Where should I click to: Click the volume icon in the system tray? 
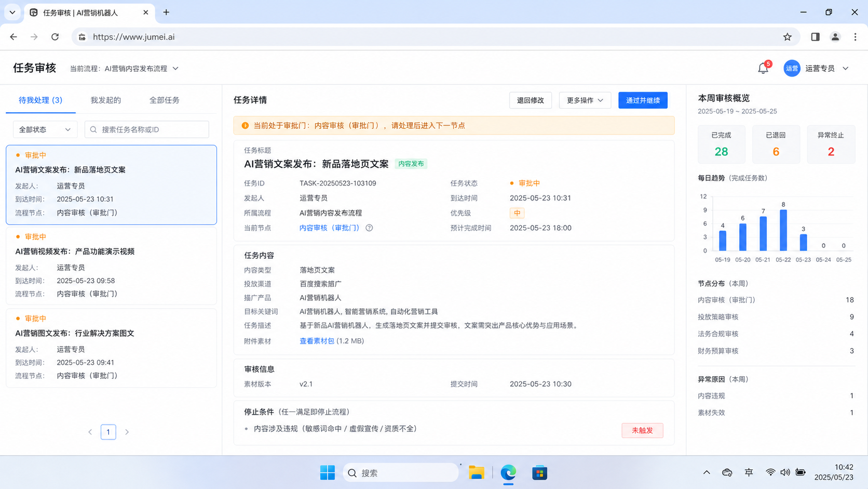pyautogui.click(x=785, y=472)
